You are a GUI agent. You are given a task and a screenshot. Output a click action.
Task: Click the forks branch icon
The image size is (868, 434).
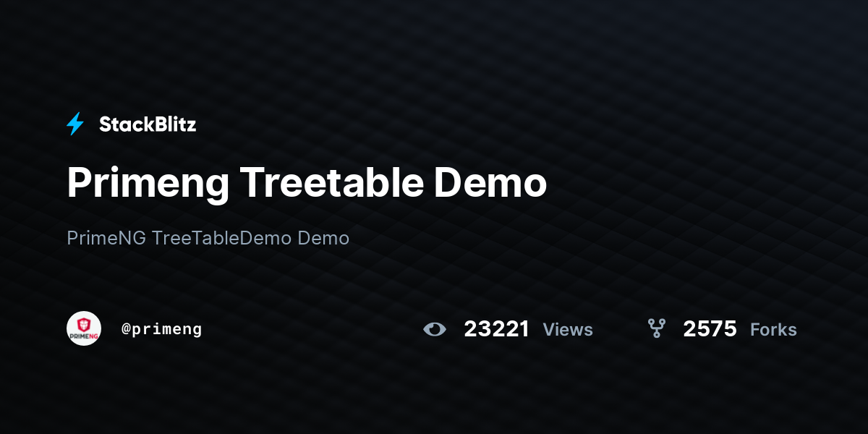pos(656,329)
